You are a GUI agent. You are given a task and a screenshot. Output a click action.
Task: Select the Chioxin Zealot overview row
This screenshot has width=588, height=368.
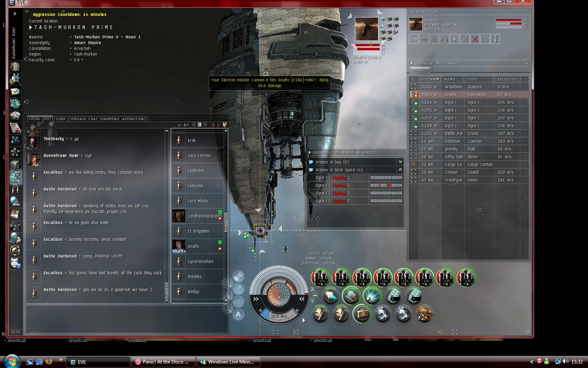pos(469,172)
